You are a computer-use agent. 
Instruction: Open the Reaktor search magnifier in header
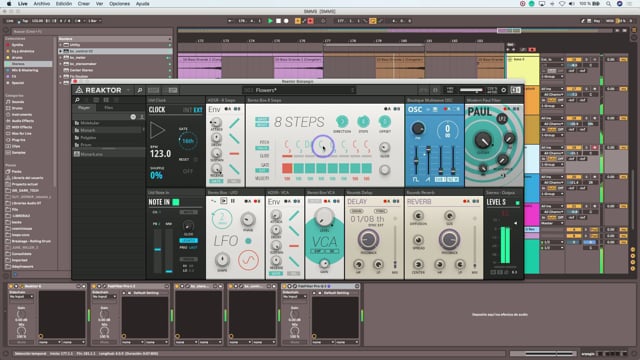pyautogui.click(x=139, y=90)
